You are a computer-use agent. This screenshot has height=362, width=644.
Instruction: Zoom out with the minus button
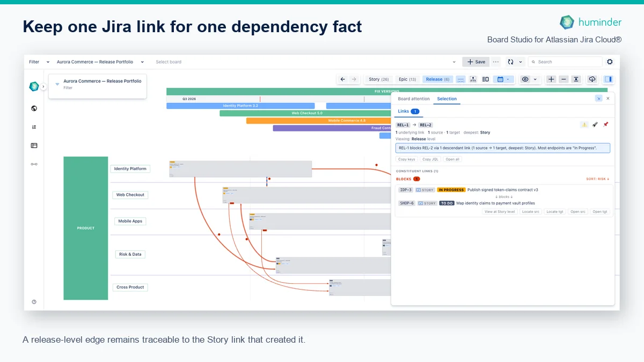pos(563,79)
